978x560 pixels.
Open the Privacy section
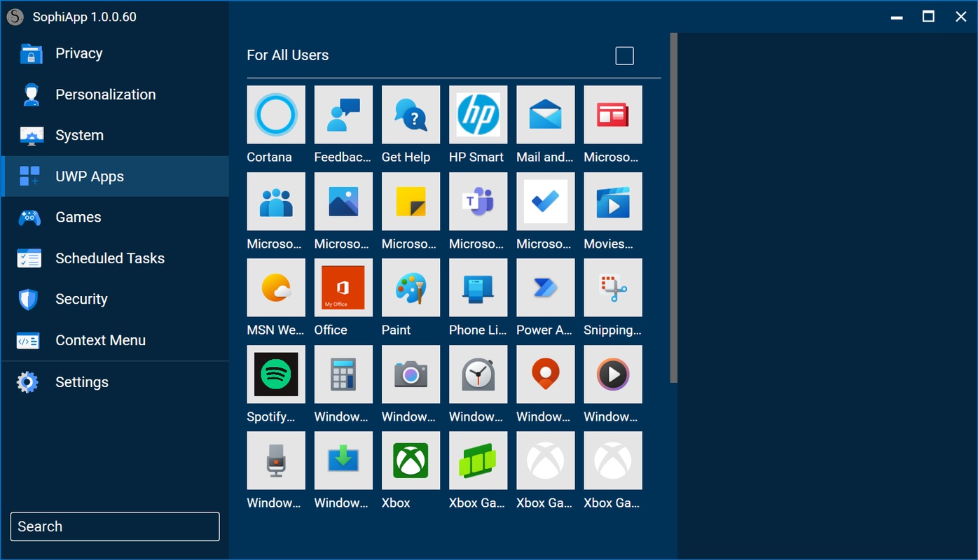point(78,54)
